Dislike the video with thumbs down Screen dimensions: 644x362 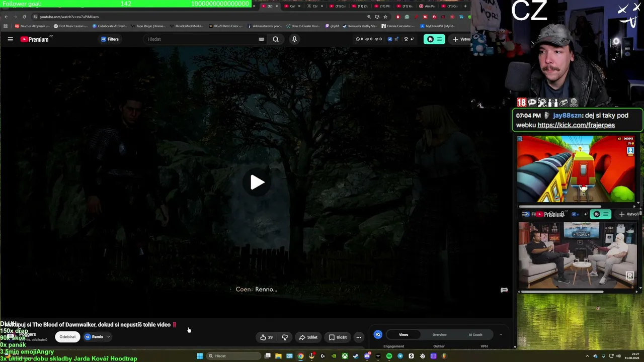[x=285, y=337]
